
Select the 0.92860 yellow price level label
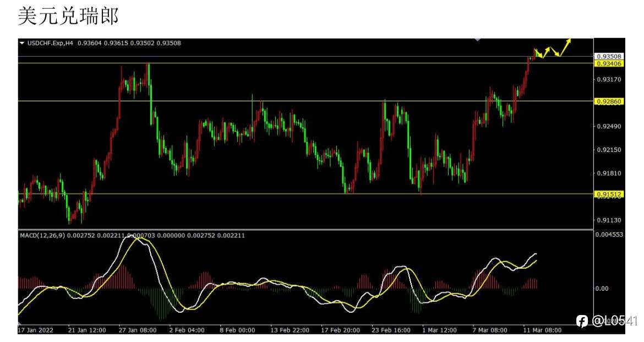pyautogui.click(x=609, y=101)
